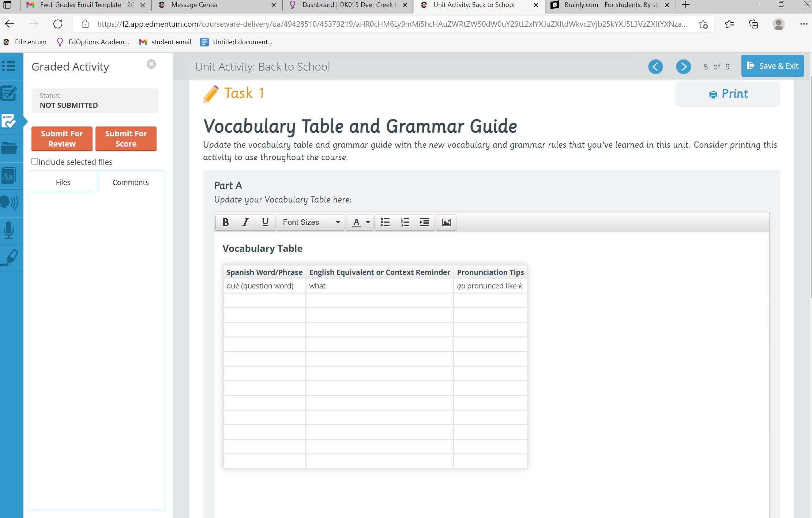Viewport: 812px width, 518px height.
Task: Check Include selected files checkbox
Action: pos(35,161)
